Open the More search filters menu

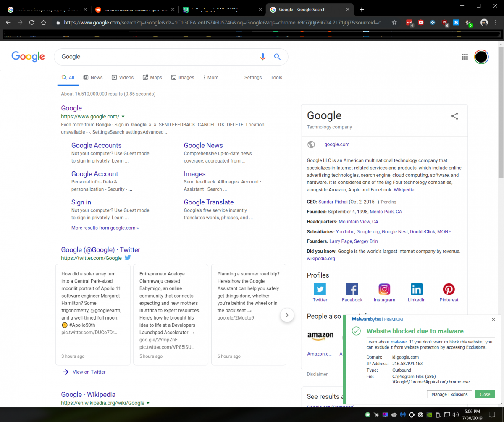click(210, 77)
